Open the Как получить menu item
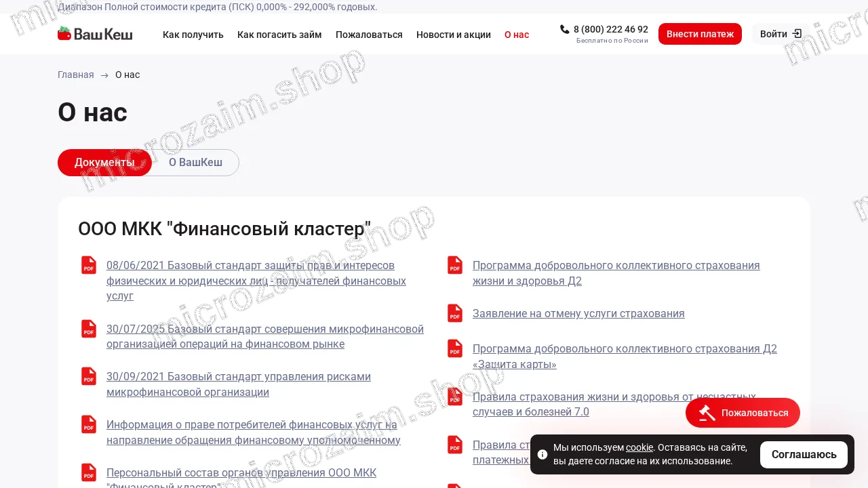Image resolution: width=868 pixels, height=488 pixels. tap(193, 35)
